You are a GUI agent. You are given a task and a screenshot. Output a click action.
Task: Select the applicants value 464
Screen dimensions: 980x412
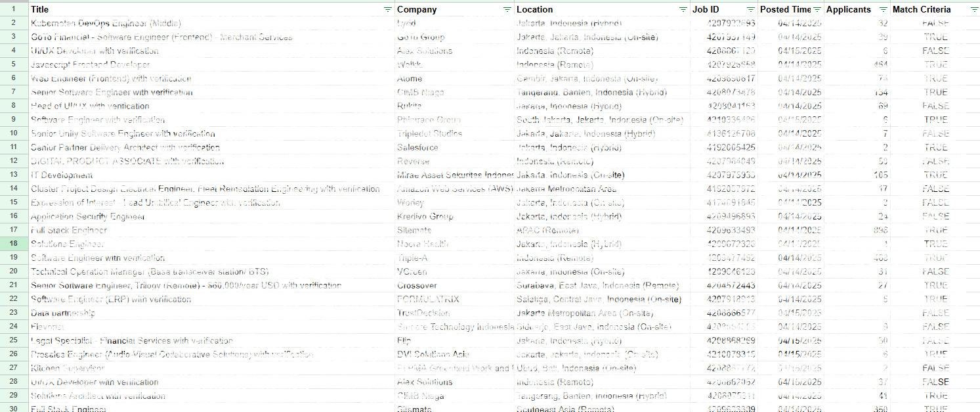857,64
